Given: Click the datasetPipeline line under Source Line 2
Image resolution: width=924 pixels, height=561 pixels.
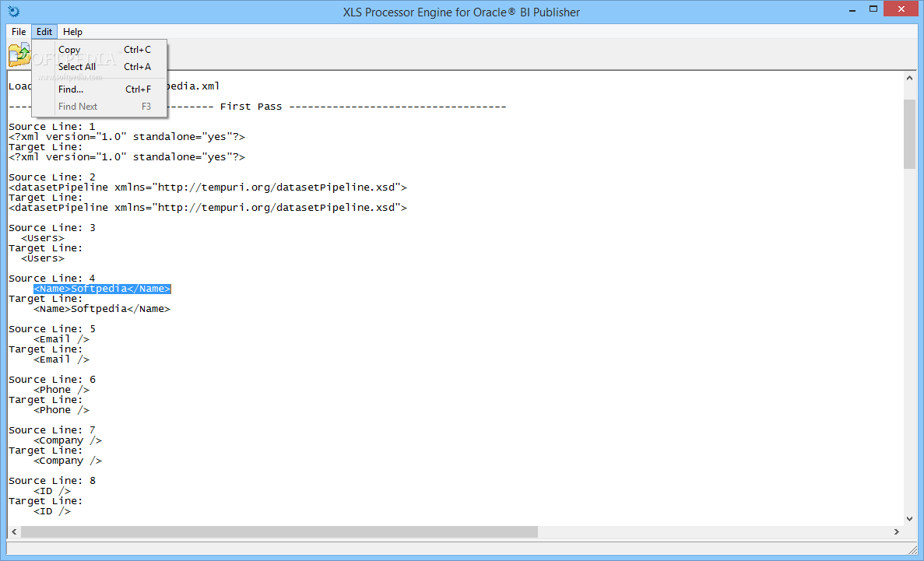Looking at the screenshot, I should point(207,188).
